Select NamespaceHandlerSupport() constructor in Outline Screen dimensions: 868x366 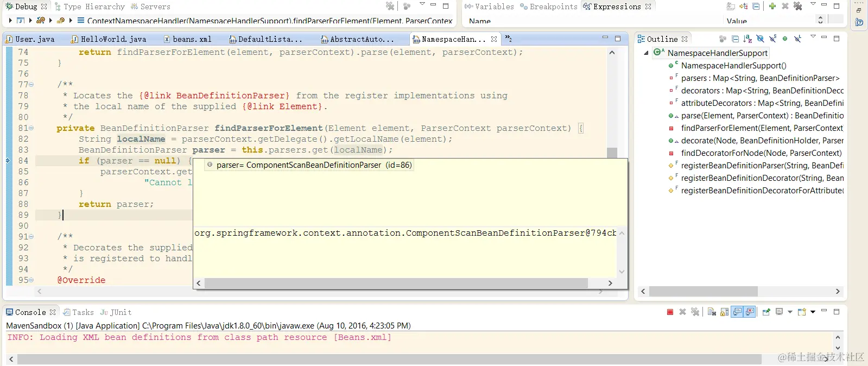pyautogui.click(x=733, y=66)
